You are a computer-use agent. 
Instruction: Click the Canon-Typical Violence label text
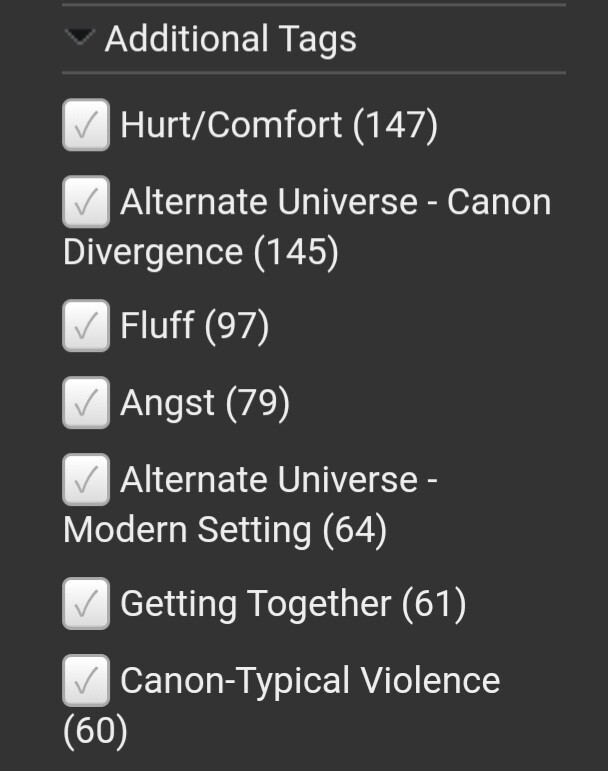[309, 682]
